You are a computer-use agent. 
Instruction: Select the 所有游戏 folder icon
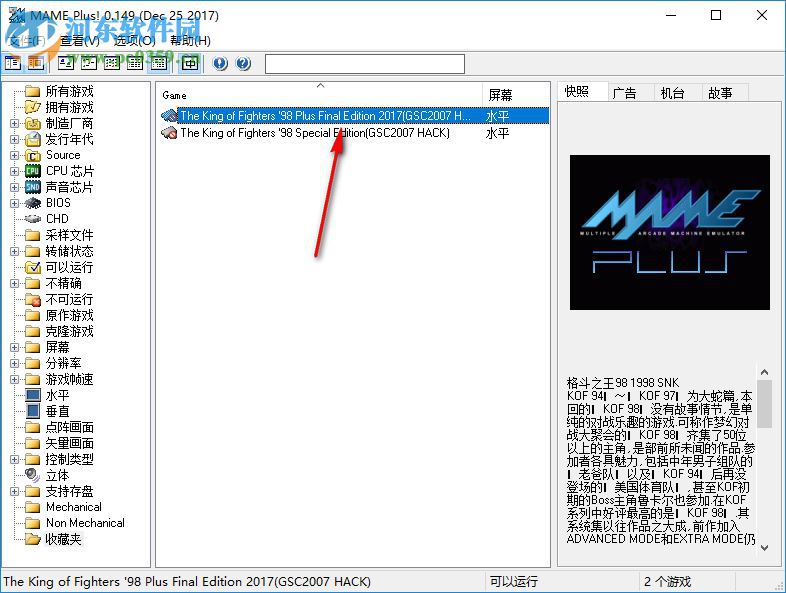tap(33, 91)
